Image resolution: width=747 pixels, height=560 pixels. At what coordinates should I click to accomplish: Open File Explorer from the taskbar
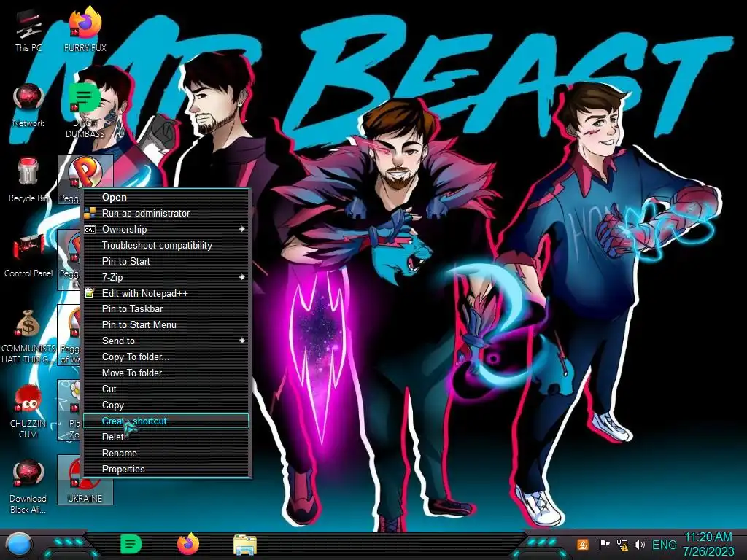point(245,545)
